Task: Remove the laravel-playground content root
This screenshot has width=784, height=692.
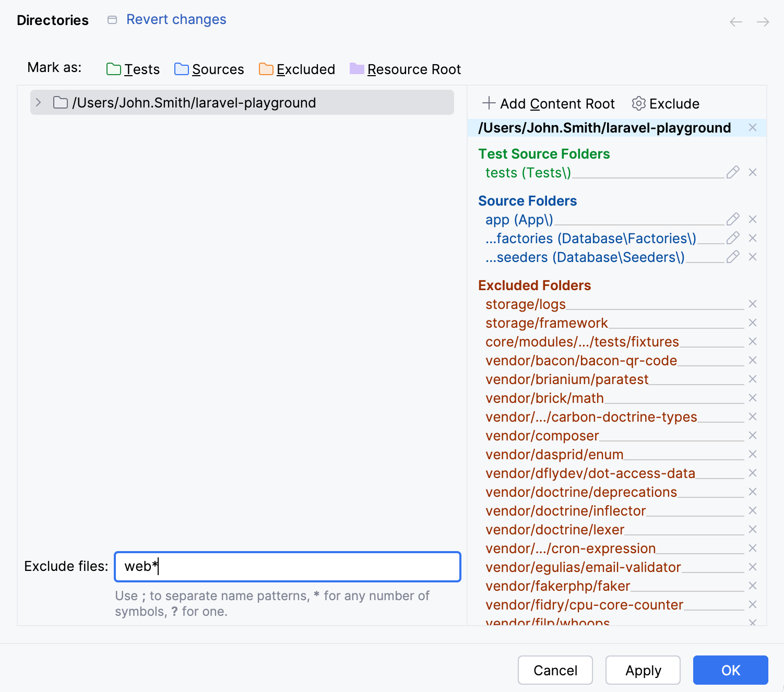Action: [x=753, y=127]
